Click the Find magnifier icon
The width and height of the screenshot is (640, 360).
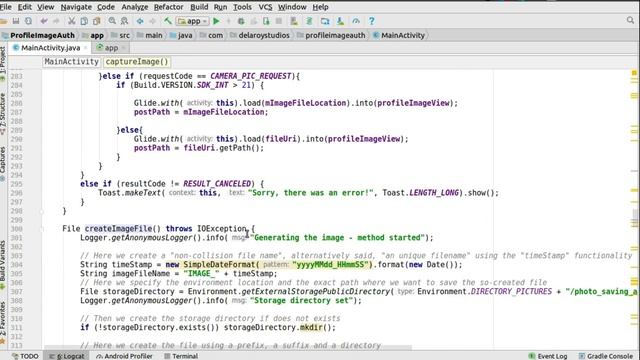coord(112,21)
